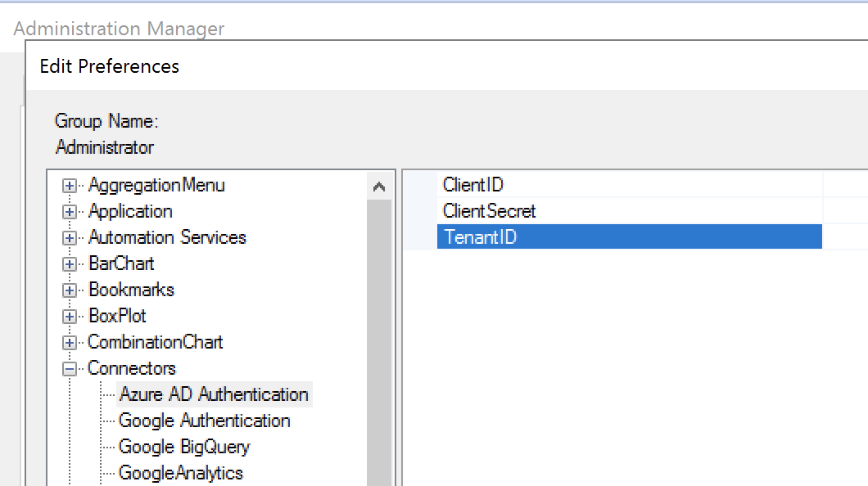Select the highlighted TenantID row
Viewport: 868px width, 486px height.
(x=630, y=236)
